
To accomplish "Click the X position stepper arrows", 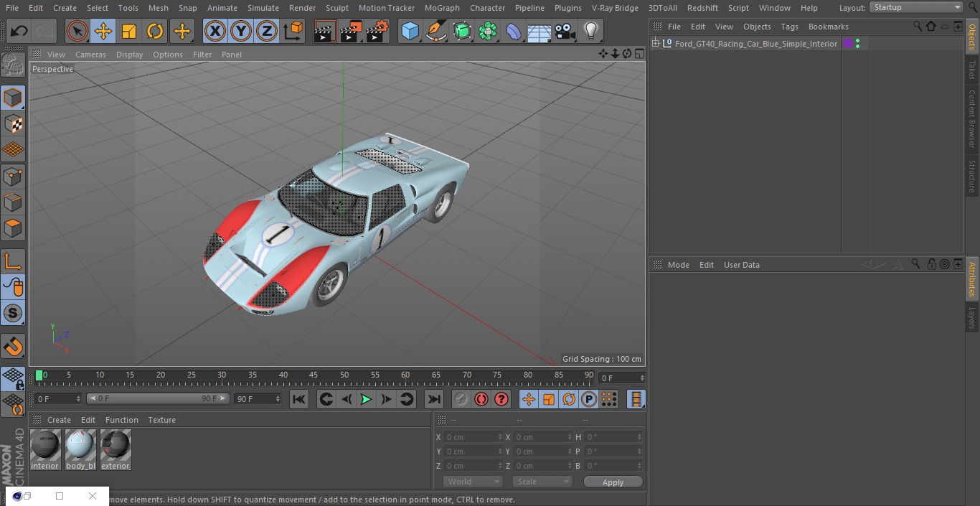I will coord(500,437).
